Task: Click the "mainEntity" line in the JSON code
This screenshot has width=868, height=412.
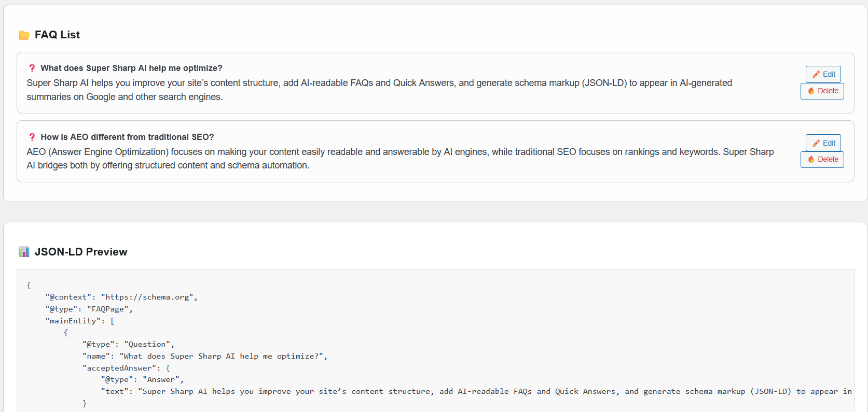Action: pyautogui.click(x=79, y=321)
